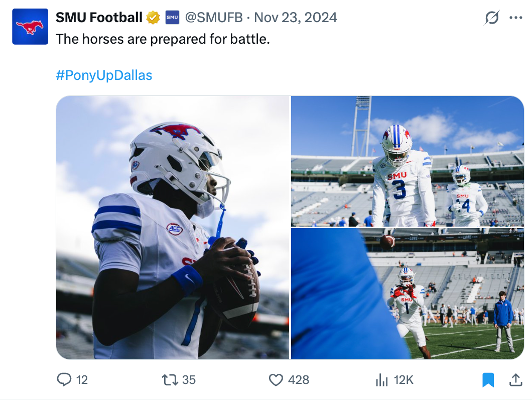Click the reply comment icon
This screenshot has width=532, height=403.
tap(64, 379)
